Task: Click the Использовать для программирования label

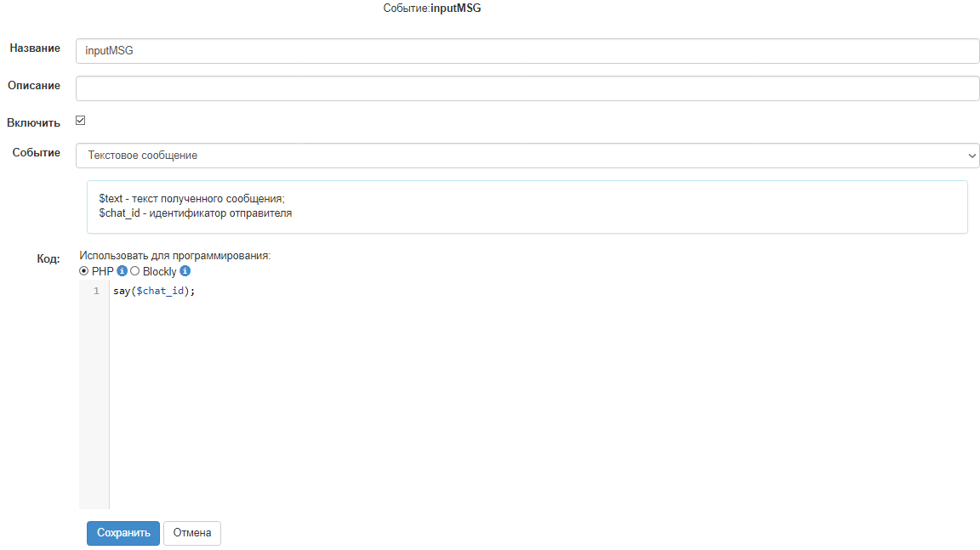Action: tap(175, 255)
